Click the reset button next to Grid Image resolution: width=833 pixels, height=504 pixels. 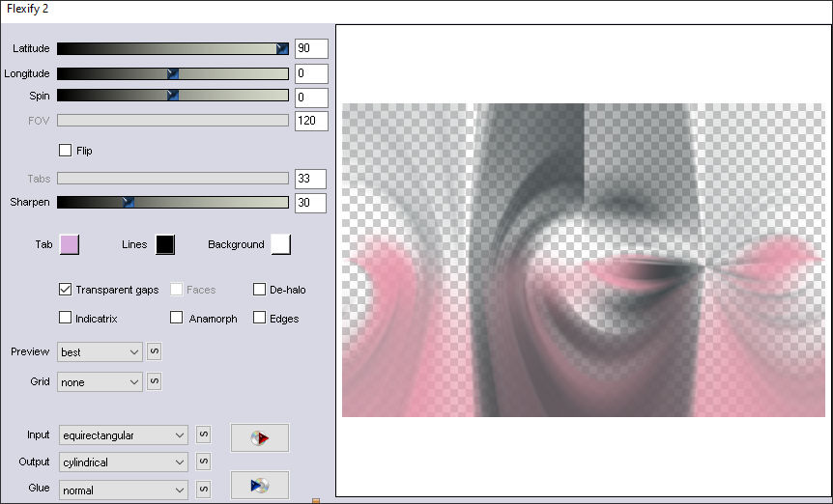point(154,381)
